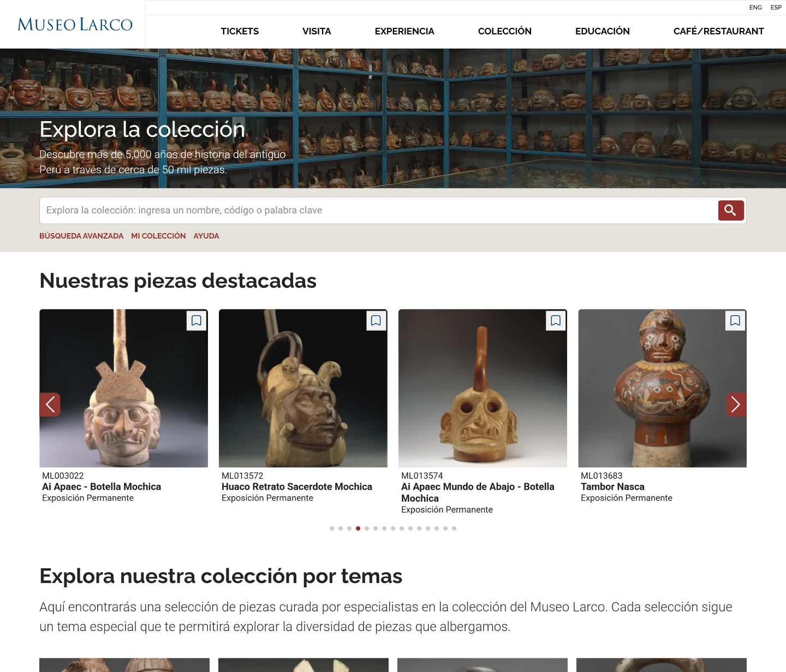Open MI COLECCIÓN link
The width and height of the screenshot is (786, 672).
click(158, 236)
